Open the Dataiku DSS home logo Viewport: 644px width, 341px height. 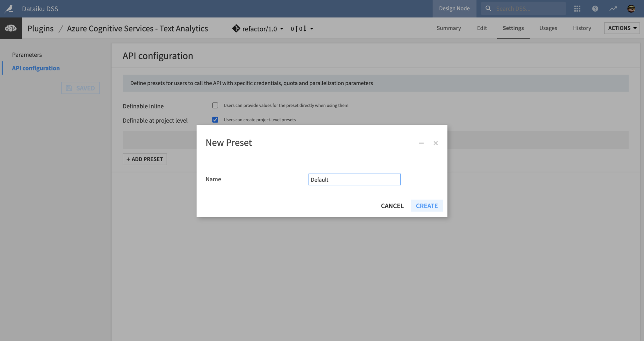(9, 8)
